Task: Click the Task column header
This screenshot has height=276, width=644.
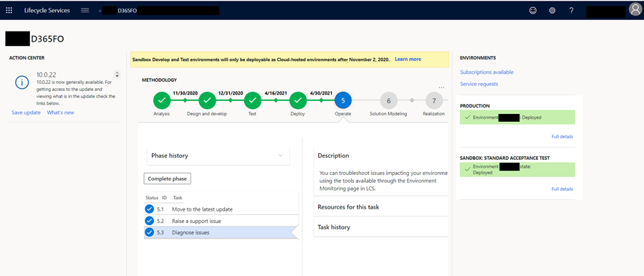Action: coord(178,198)
